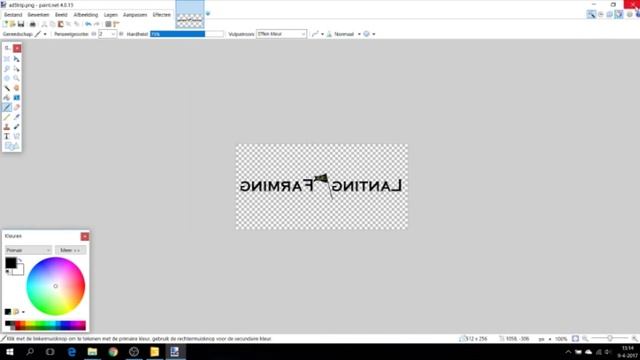Select the Text tool
Image resolution: width=640 pixels, height=360 pixels.
[x=7, y=137]
